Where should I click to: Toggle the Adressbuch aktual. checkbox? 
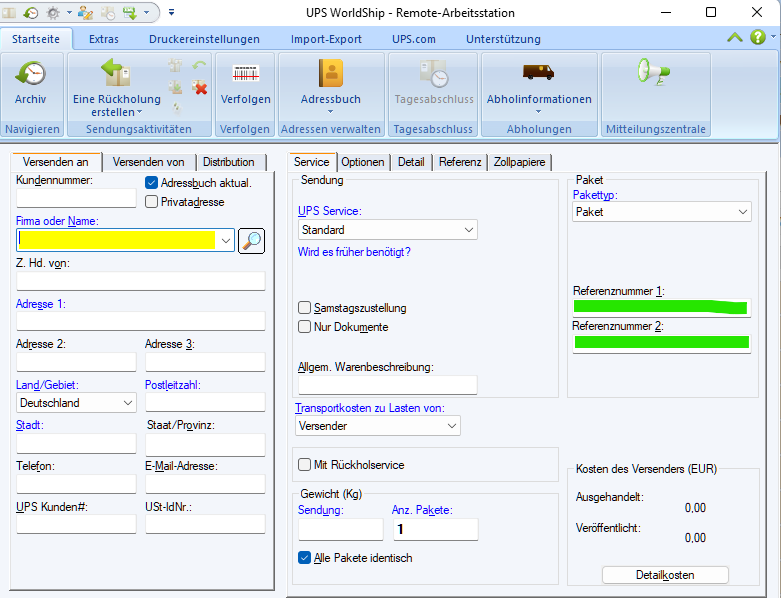(x=151, y=183)
